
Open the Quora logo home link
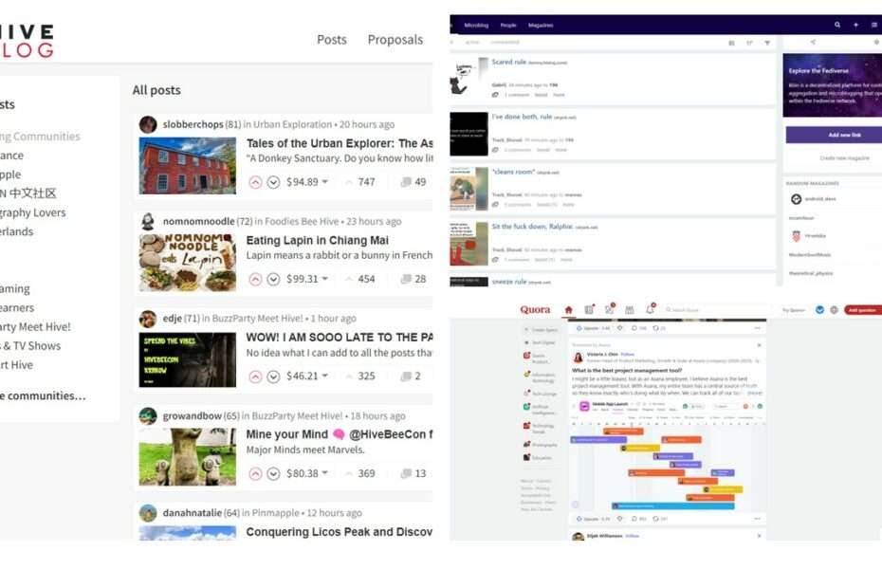tap(535, 309)
